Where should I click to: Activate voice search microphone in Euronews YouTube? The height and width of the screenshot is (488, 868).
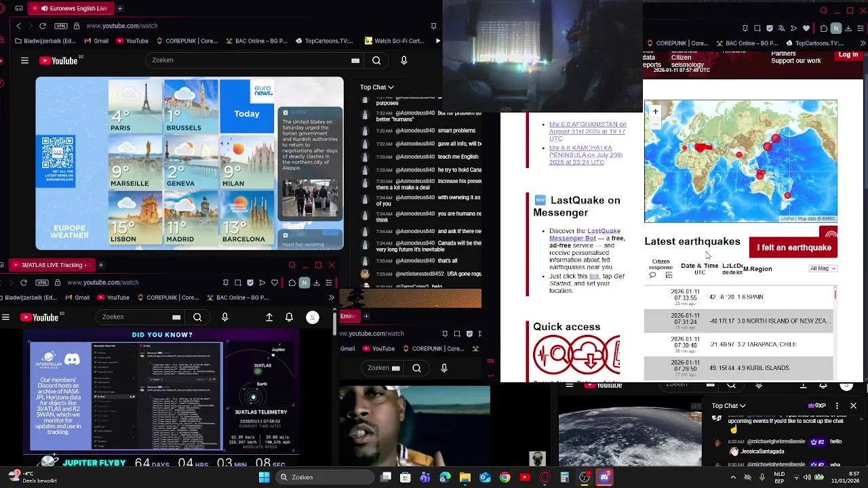[404, 60]
